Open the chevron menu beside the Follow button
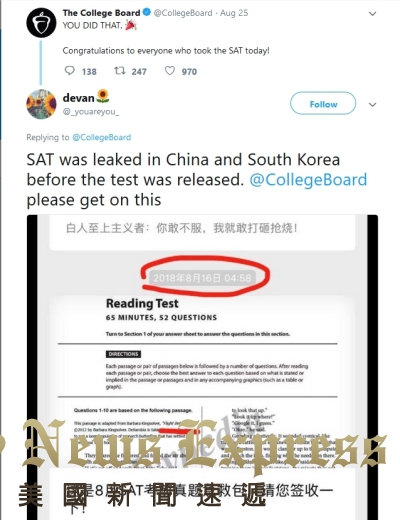 [x=372, y=105]
